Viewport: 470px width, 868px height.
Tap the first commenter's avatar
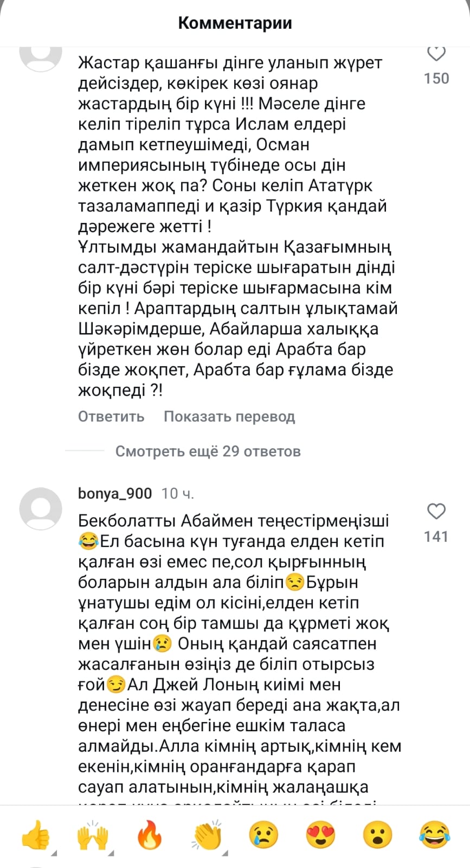coord(41,57)
